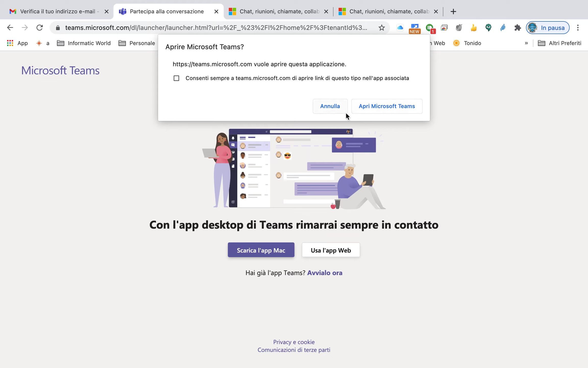Open the Altri Preferiti folder

(x=559, y=43)
